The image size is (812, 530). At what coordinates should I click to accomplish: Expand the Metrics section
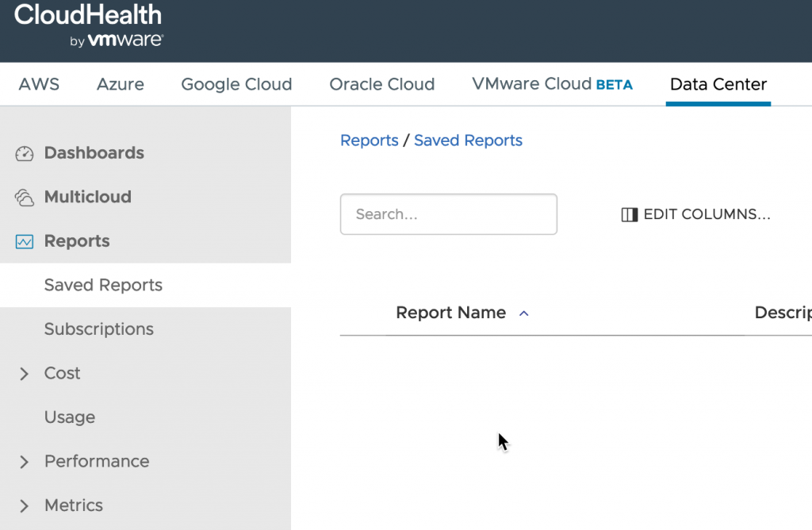coord(24,505)
